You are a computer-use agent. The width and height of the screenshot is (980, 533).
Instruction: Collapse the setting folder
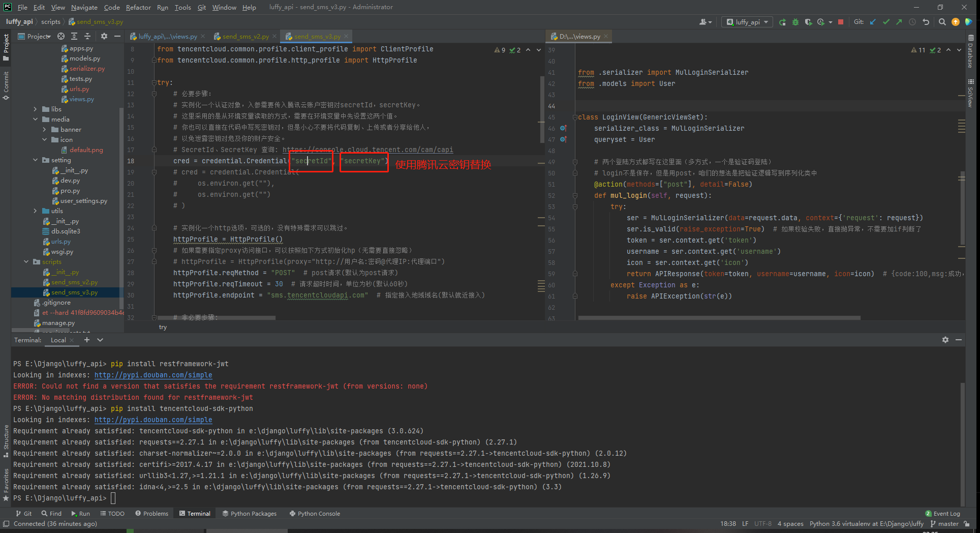coord(35,160)
